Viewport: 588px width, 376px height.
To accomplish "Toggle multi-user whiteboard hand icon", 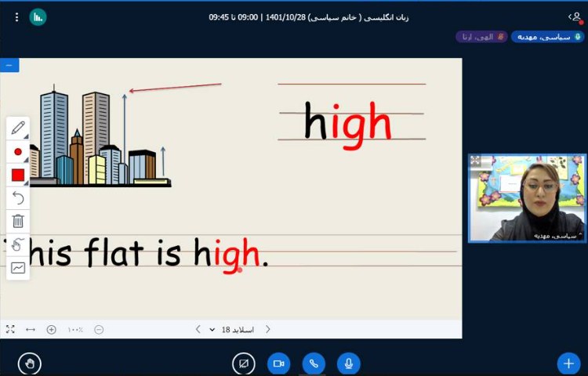I will pyautogui.click(x=17, y=244).
